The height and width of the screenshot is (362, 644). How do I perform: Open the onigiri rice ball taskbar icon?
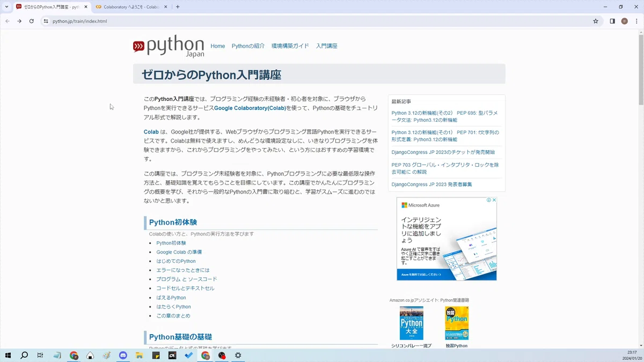pyautogui.click(x=90, y=355)
